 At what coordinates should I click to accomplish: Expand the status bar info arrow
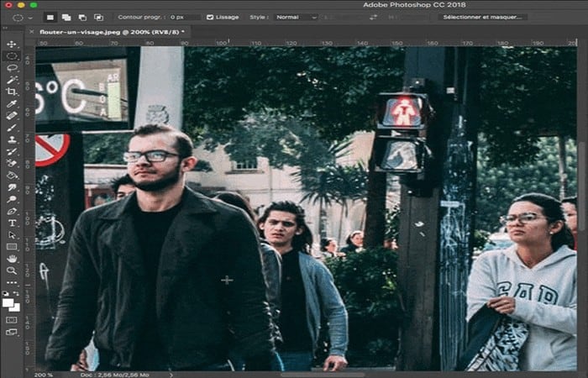pos(171,375)
